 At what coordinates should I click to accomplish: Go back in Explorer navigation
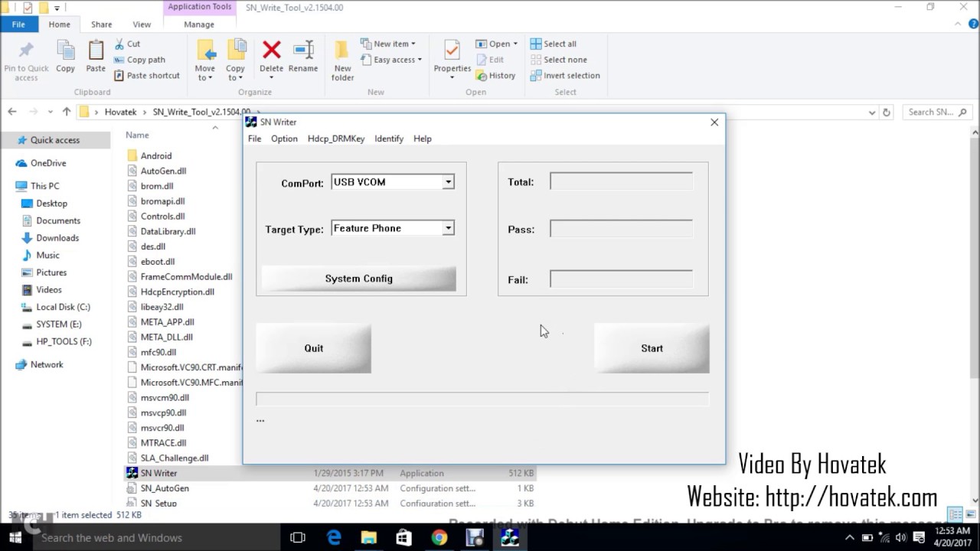[x=12, y=112]
